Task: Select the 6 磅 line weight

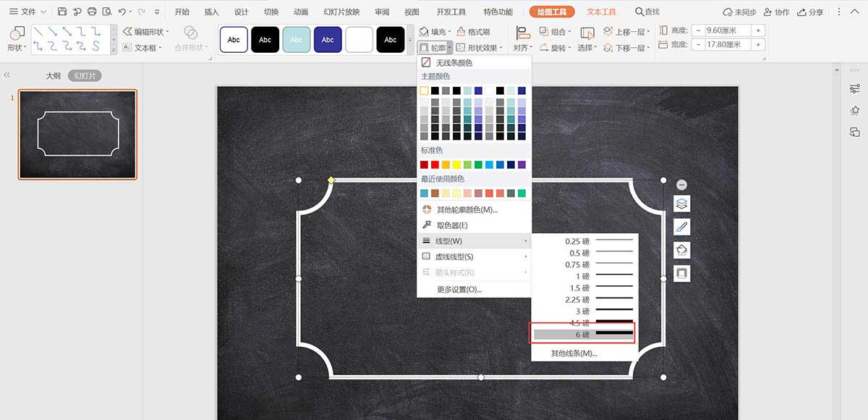Action: [x=583, y=335]
